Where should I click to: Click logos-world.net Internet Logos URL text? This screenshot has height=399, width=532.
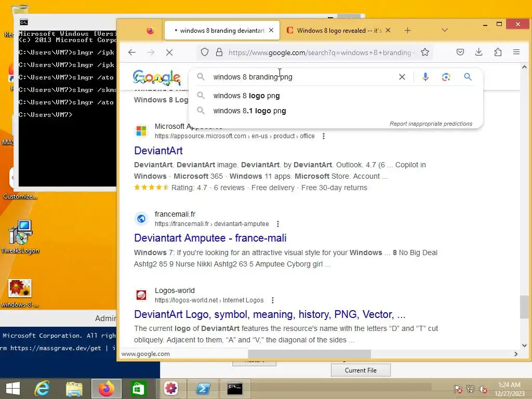[209, 300]
